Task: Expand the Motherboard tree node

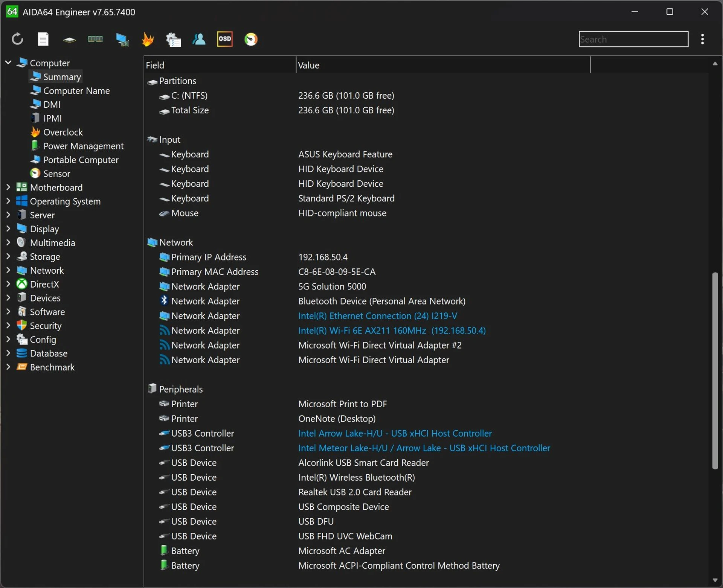Action: point(8,187)
